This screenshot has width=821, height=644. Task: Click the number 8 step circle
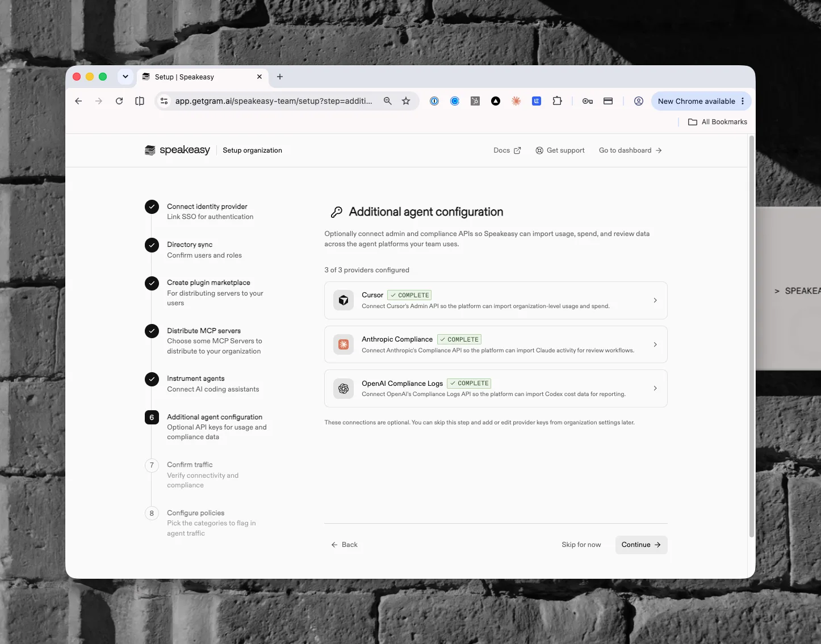coord(152,513)
